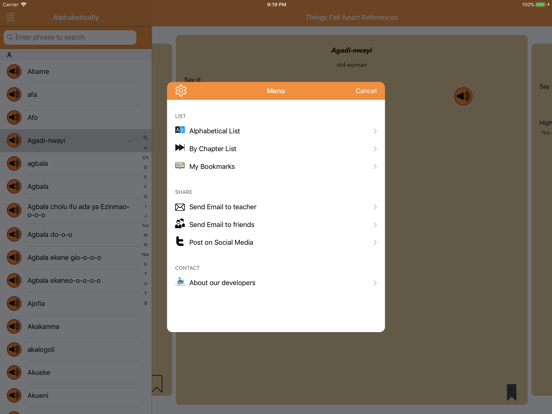The height and width of the screenshot is (414, 552).
Task: Open Alphabetical List
Action: [x=276, y=131]
